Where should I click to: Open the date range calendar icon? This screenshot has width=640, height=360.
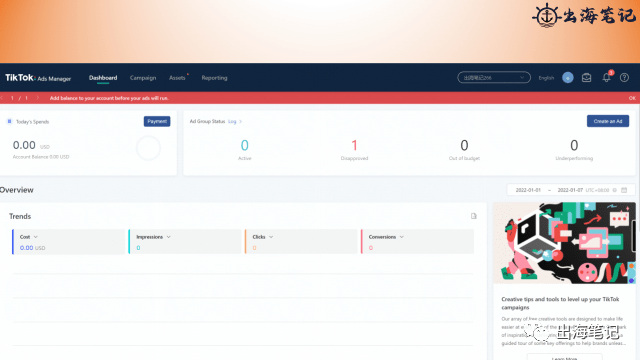tap(624, 190)
